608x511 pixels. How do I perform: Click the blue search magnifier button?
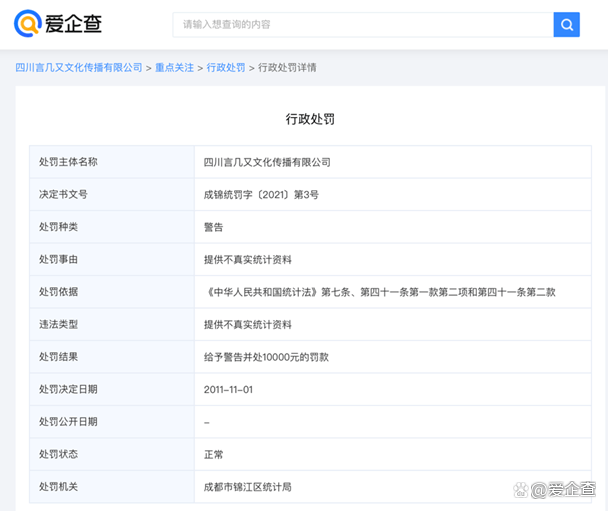(x=567, y=24)
